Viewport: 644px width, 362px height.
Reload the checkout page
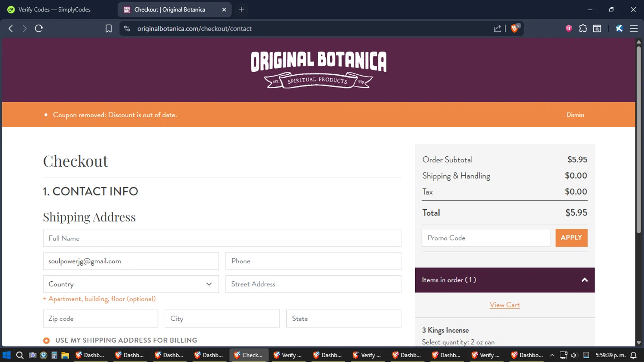pos(39,28)
